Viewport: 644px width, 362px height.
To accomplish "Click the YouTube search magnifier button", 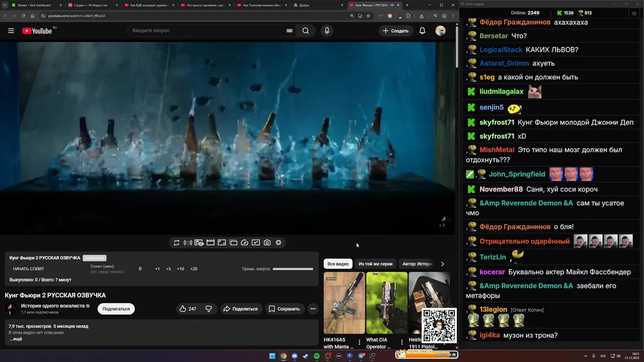I will point(305,31).
